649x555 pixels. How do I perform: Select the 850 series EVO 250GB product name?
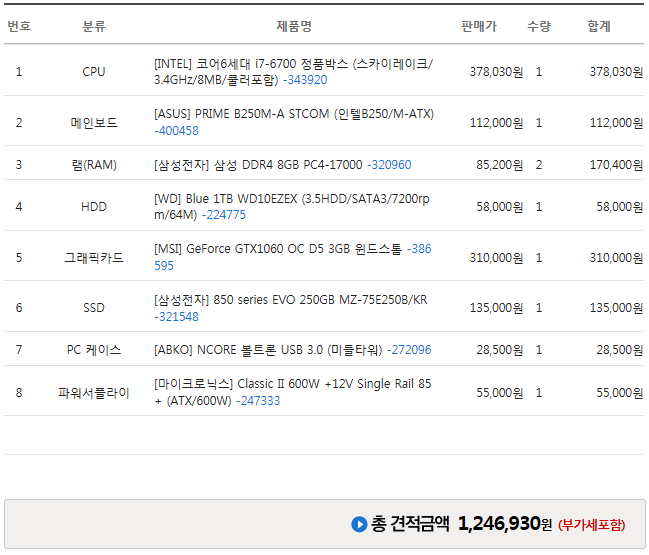tap(291, 300)
